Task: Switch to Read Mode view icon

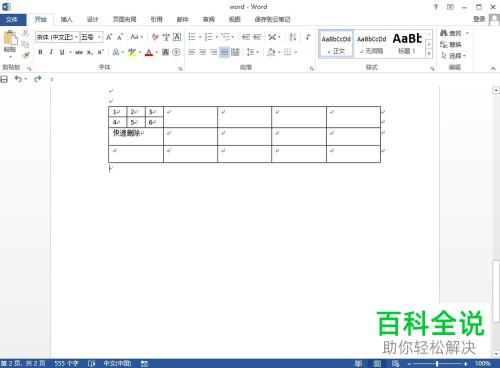Action: (359, 363)
